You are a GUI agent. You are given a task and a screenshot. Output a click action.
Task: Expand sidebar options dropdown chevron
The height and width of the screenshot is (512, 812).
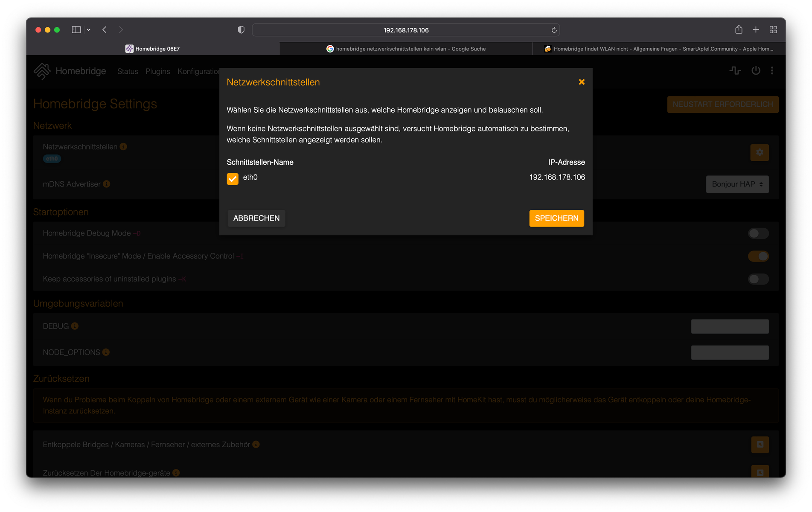pyautogui.click(x=89, y=29)
